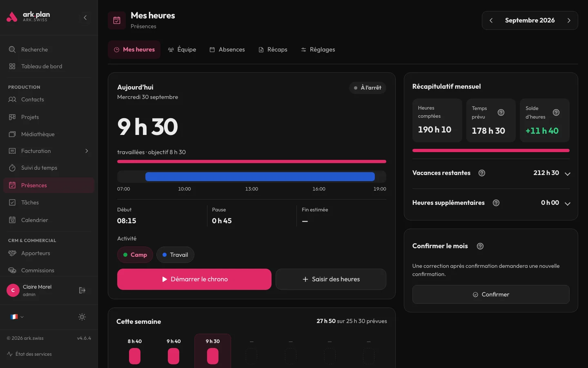Go to next month after Septembre 2026
The image size is (588, 368).
coord(569,20)
